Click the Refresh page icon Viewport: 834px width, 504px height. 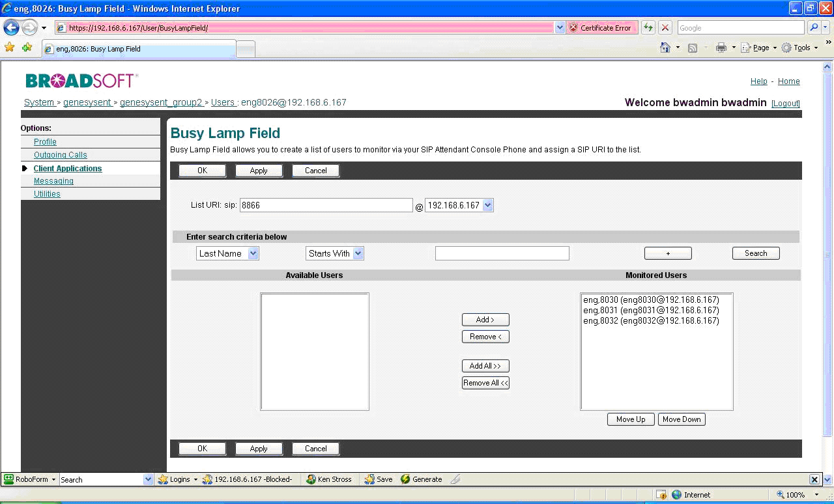(x=648, y=28)
